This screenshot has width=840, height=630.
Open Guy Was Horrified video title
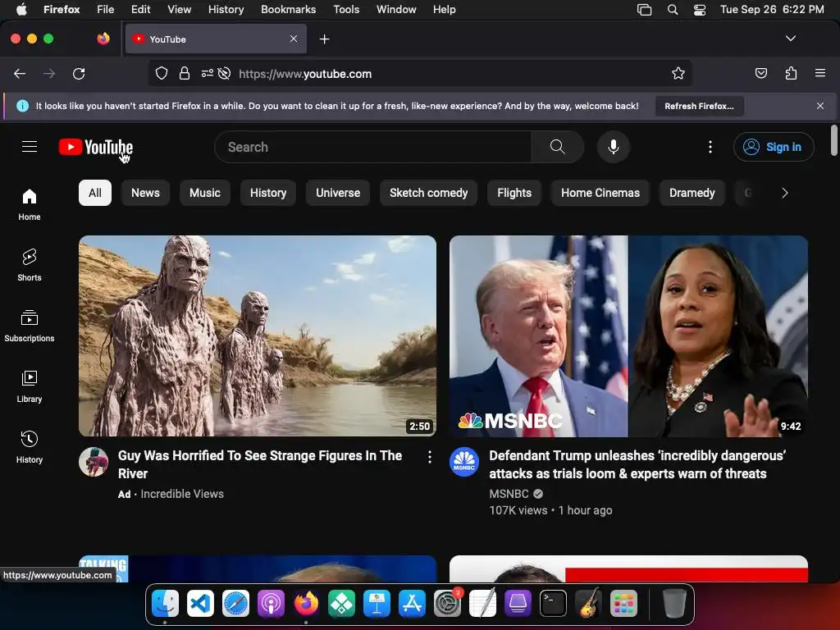260,464
